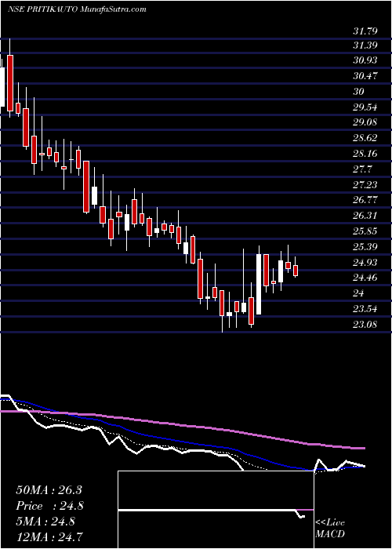Click the 23.08 price axis label

[365, 324]
